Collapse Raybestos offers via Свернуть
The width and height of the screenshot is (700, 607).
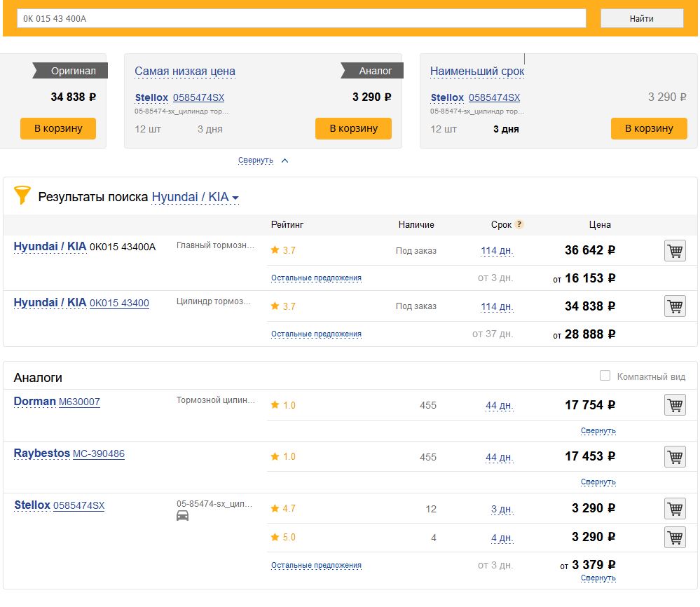(x=598, y=482)
